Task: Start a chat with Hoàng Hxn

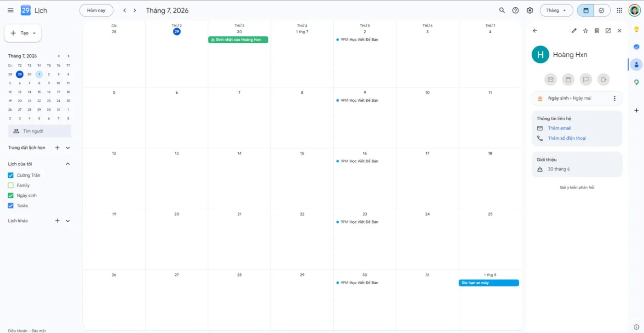Action: tap(586, 80)
